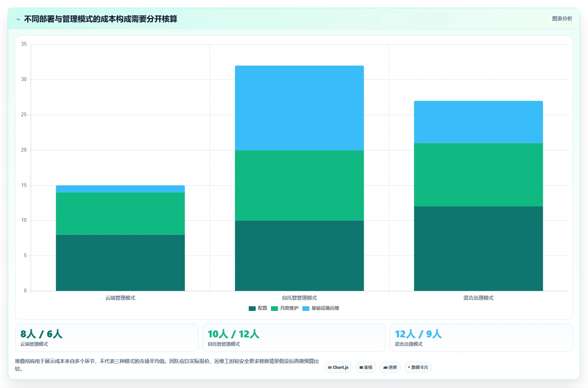Viewport: 588px width, 388px height.
Task: Click the green 月度维护 segment of 云端管理模式 bar
Action: [120, 214]
